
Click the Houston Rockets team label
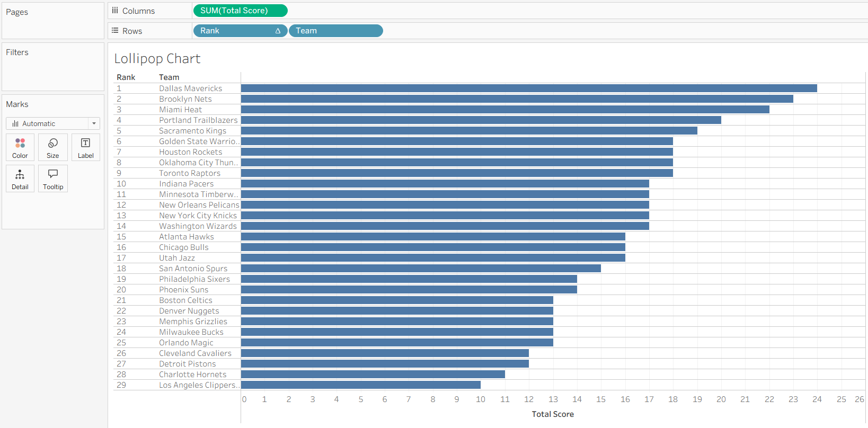tap(191, 152)
